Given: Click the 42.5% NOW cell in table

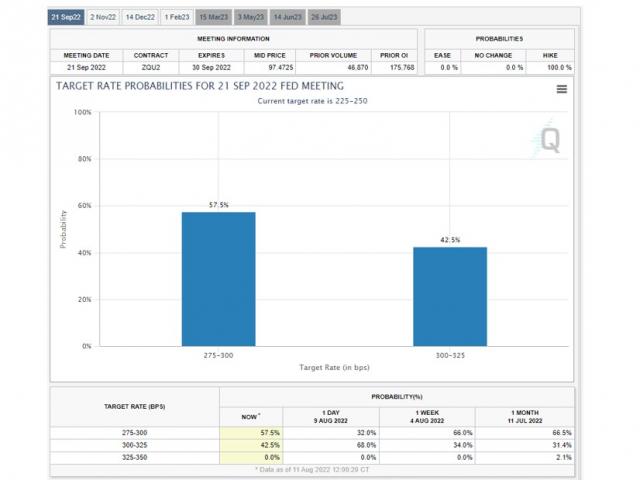Looking at the screenshot, I should click(x=251, y=445).
